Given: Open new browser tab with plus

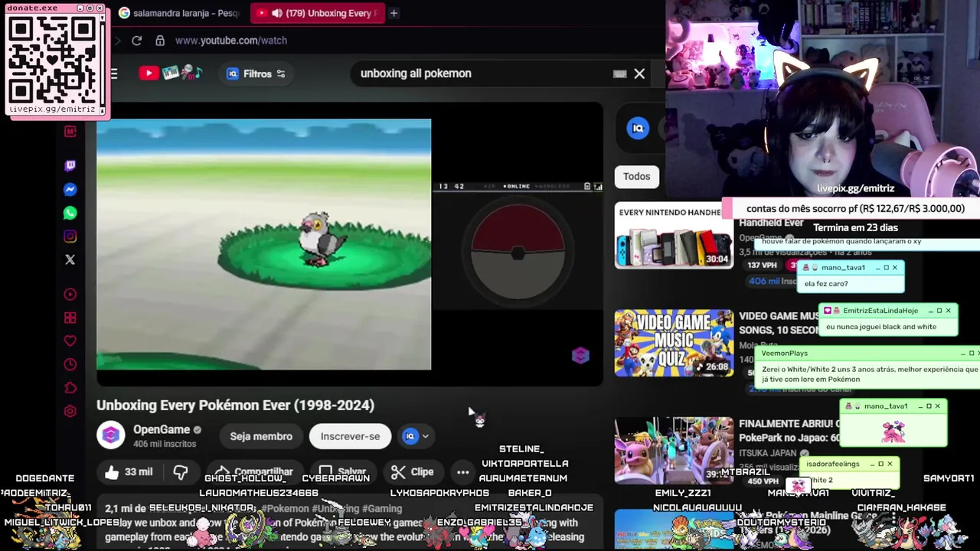Looking at the screenshot, I should tap(394, 13).
